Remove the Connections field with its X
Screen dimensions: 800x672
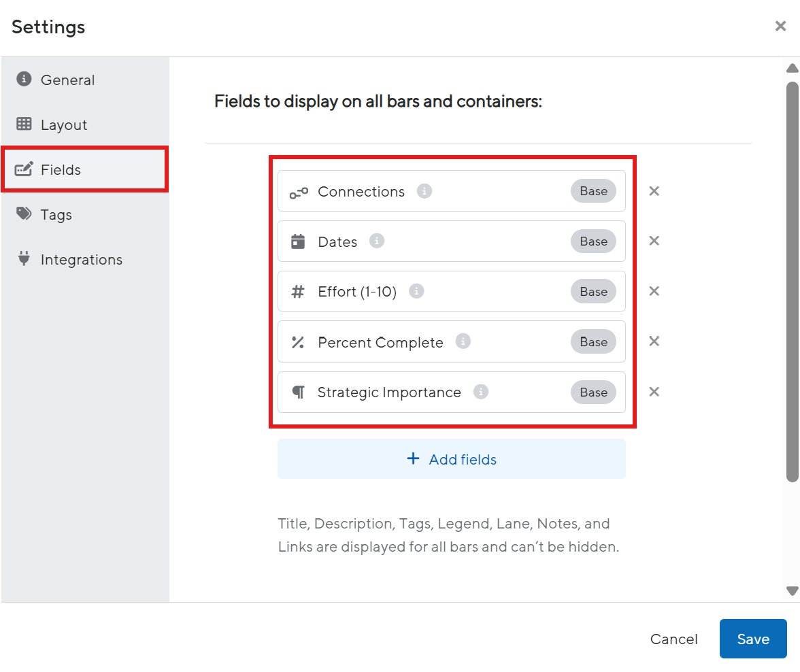[654, 191]
